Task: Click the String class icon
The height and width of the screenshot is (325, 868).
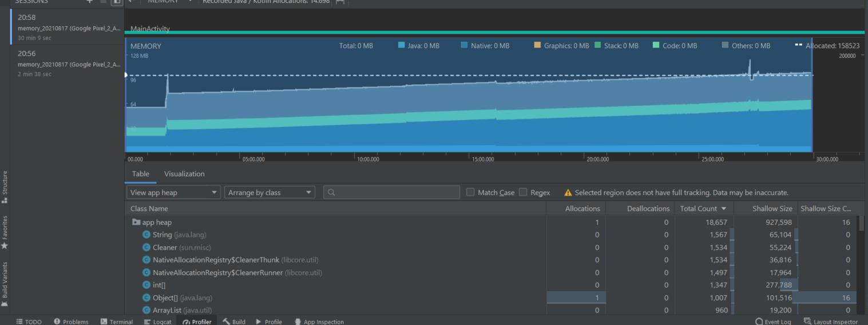Action: 146,235
